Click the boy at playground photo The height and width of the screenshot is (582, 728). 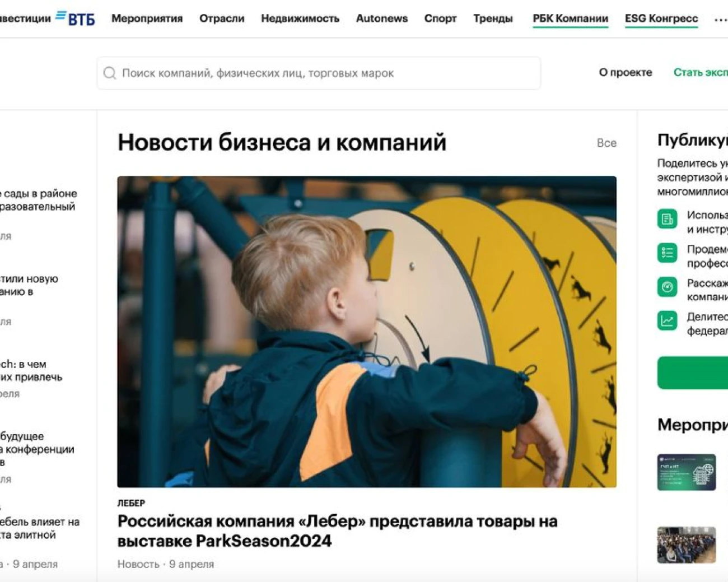(x=367, y=332)
